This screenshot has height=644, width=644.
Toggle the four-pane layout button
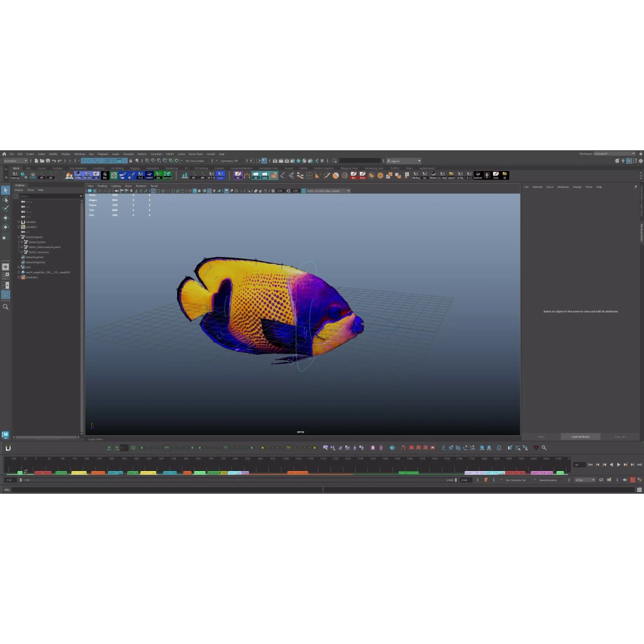pos(5,276)
